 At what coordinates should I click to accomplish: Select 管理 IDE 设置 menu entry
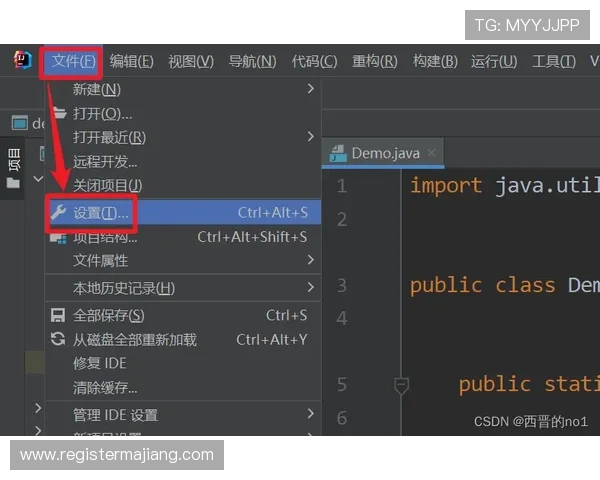click(183, 415)
